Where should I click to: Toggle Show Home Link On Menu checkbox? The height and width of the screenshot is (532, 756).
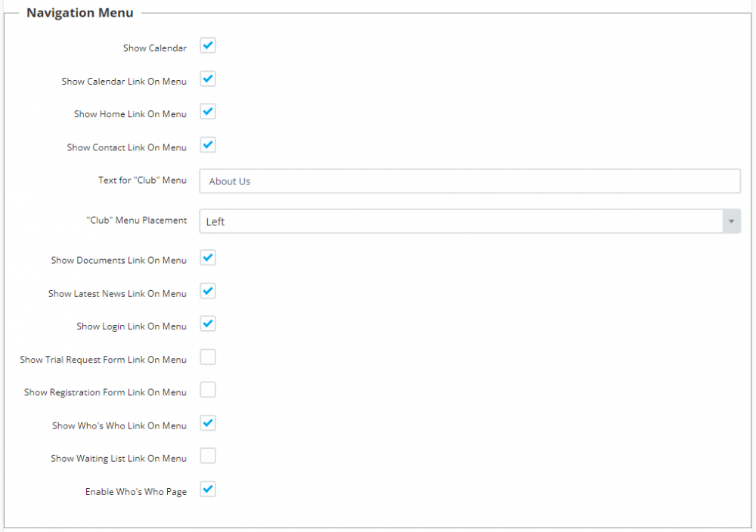pyautogui.click(x=208, y=112)
